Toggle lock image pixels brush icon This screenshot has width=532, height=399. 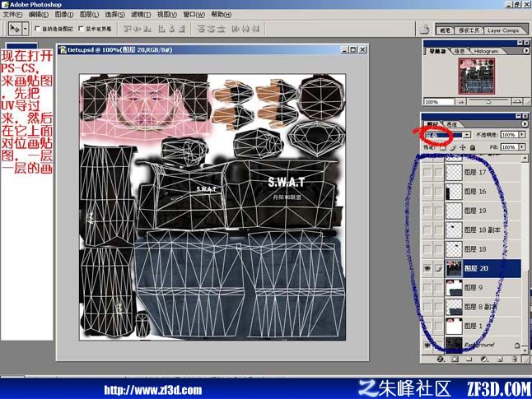[x=453, y=147]
